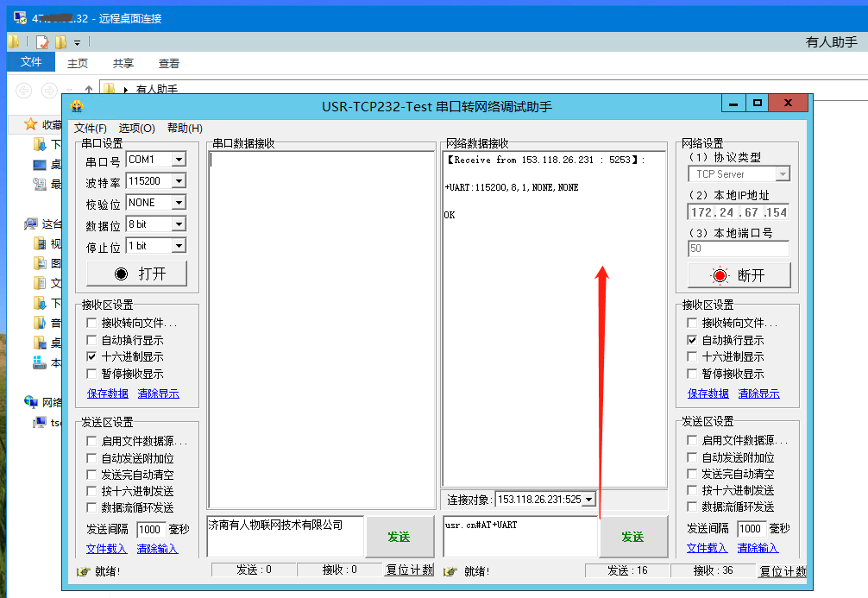Enable network 十六进制显示 checkbox
The height and width of the screenshot is (598, 868).
[x=692, y=356]
